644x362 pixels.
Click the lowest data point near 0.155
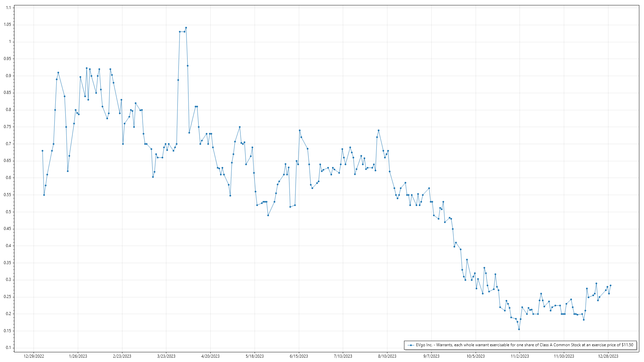(x=519, y=329)
